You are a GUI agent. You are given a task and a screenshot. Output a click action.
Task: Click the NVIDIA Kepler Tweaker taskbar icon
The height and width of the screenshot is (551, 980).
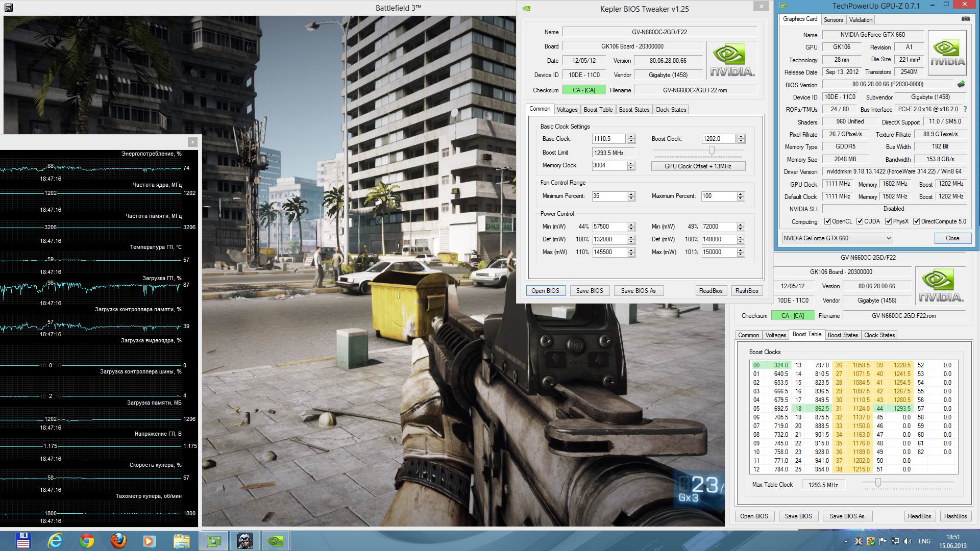click(276, 540)
